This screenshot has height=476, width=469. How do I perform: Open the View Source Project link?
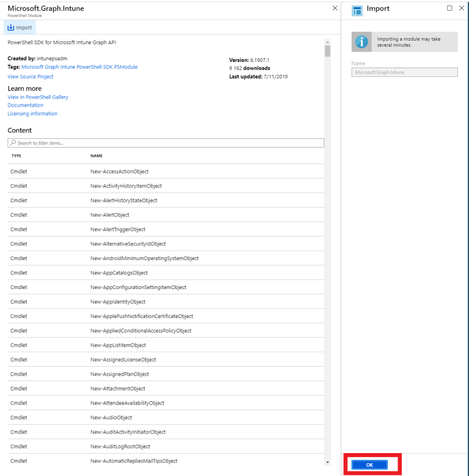30,76
